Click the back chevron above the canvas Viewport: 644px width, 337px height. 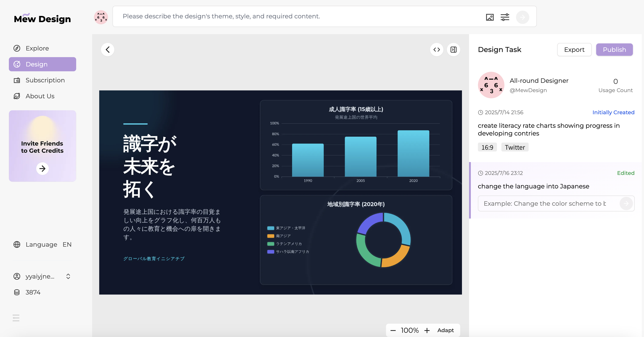[x=107, y=50]
